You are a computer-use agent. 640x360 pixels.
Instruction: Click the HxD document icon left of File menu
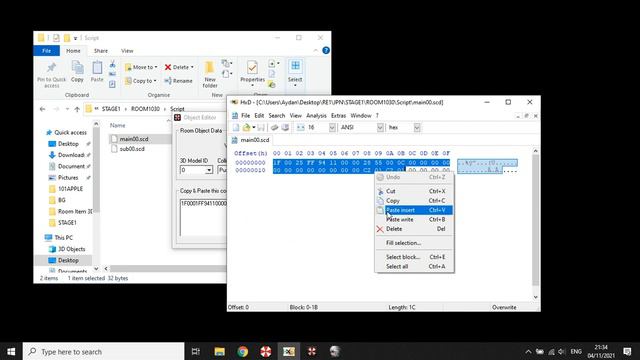pos(235,116)
